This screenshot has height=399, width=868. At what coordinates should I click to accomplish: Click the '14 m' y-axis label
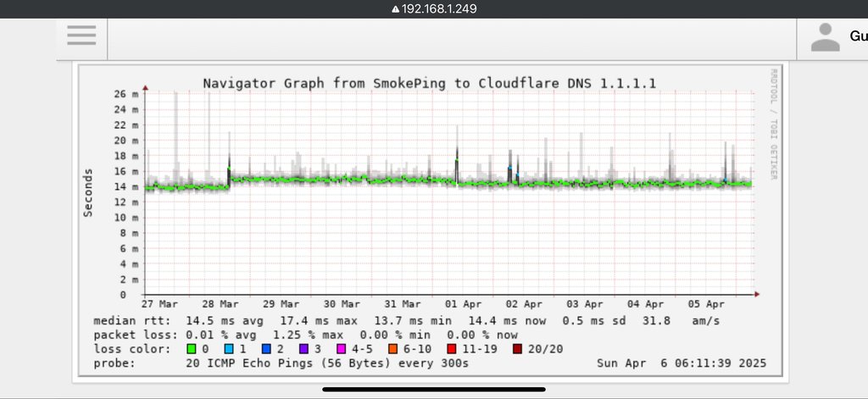point(127,187)
